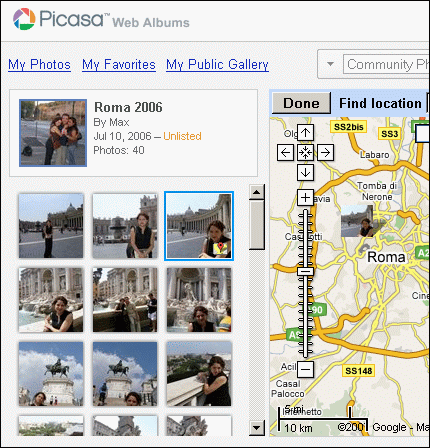Click the By Max author text
The width and height of the screenshot is (430, 448).
pyautogui.click(x=111, y=122)
